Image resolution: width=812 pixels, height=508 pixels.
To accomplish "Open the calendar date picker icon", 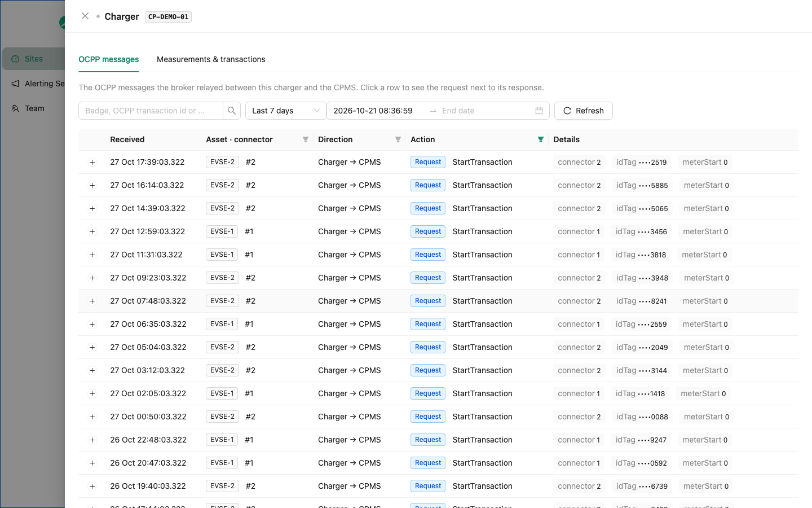I will coord(539,111).
